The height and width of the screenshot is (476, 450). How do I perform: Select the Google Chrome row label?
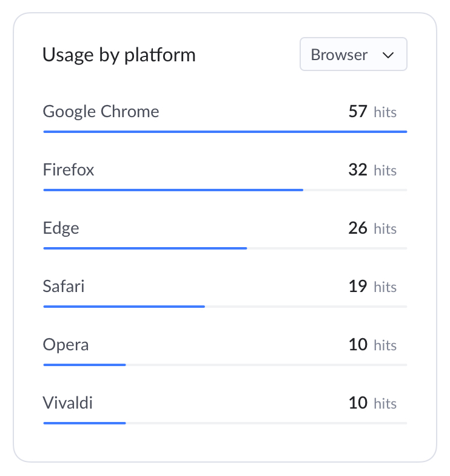[101, 112]
